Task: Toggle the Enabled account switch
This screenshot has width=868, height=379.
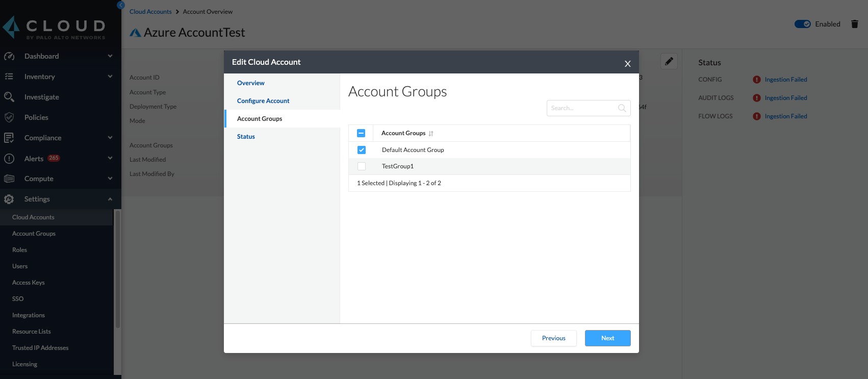Action: click(802, 24)
